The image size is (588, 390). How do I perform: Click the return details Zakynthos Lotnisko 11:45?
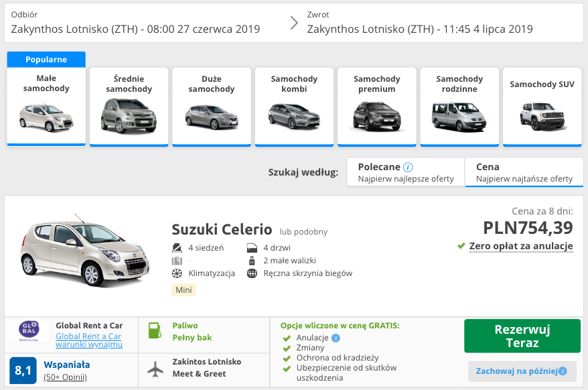(x=420, y=29)
